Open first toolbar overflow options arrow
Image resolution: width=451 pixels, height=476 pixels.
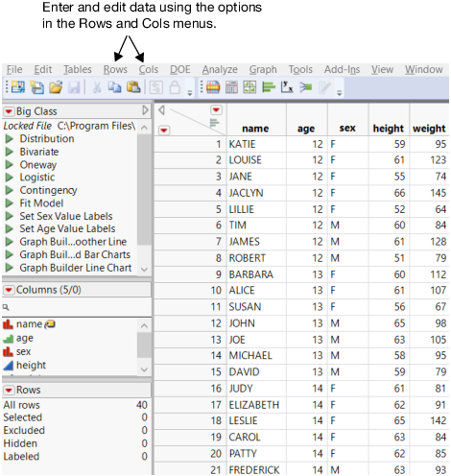(190, 93)
